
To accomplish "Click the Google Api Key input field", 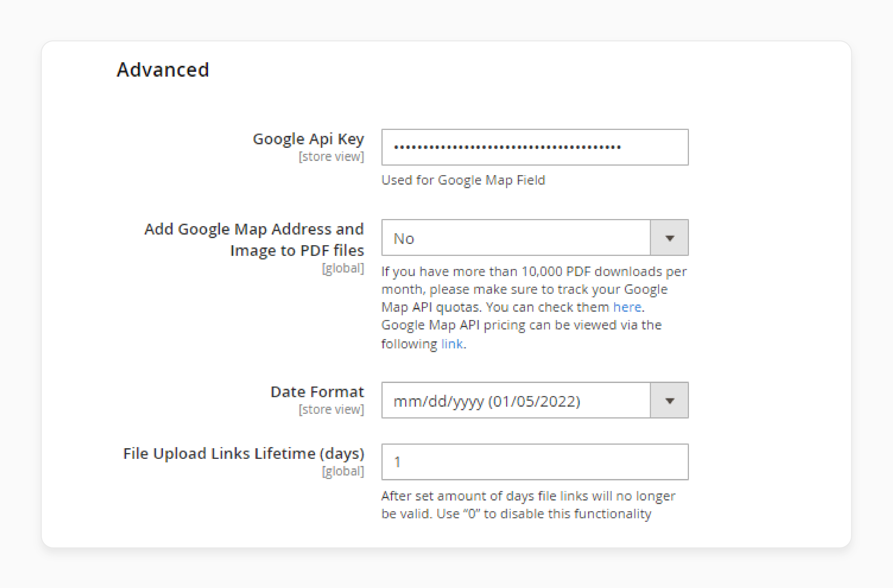I will coord(535,147).
